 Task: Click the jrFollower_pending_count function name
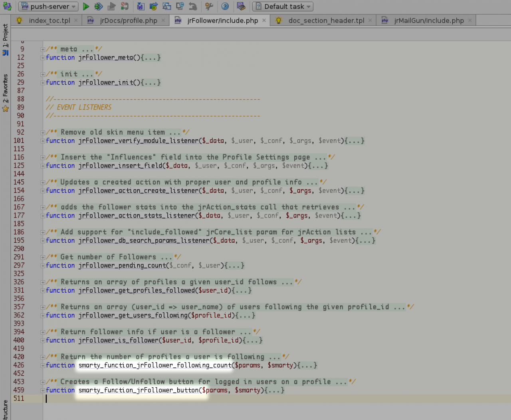coord(122,265)
